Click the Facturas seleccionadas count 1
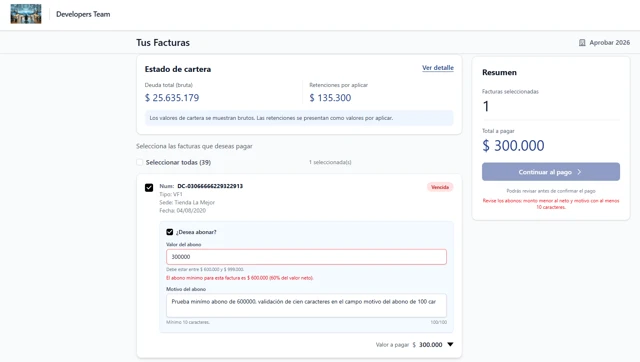This screenshot has width=640, height=362. pyautogui.click(x=486, y=107)
